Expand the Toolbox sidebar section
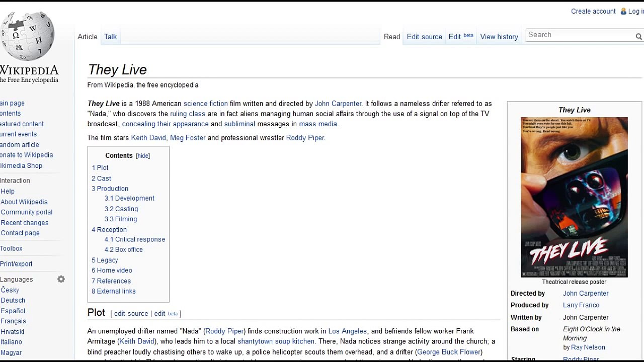This screenshot has width=644, height=362. point(11,248)
